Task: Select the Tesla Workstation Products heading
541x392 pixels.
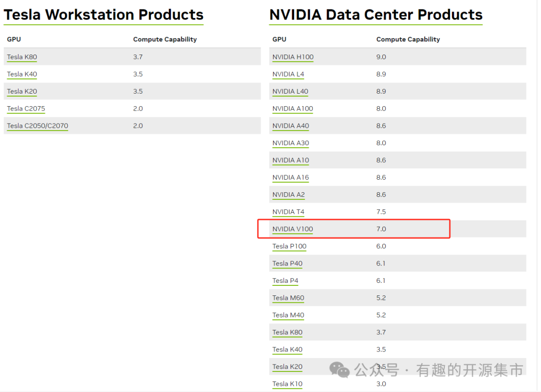Action: (104, 15)
